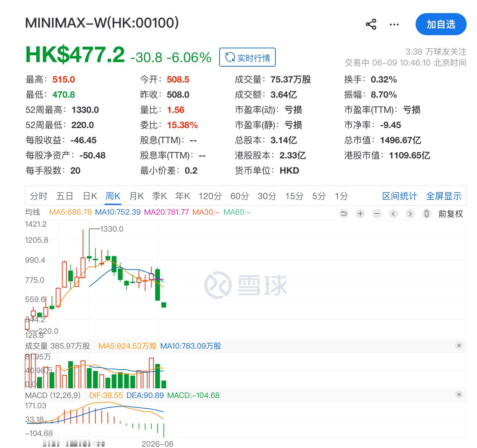Click the 成交量 385.97万股 label
The height and width of the screenshot is (448, 477).
[x=58, y=346]
